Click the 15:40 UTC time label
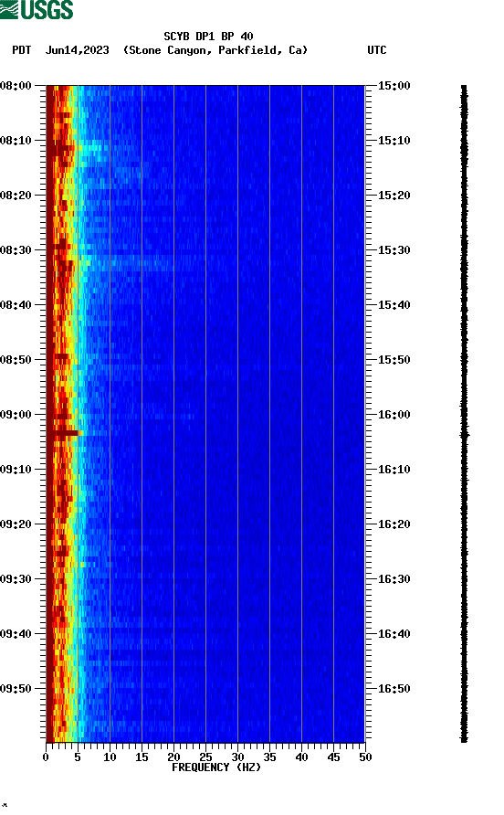This screenshot has height=815, width=504. 394,305
